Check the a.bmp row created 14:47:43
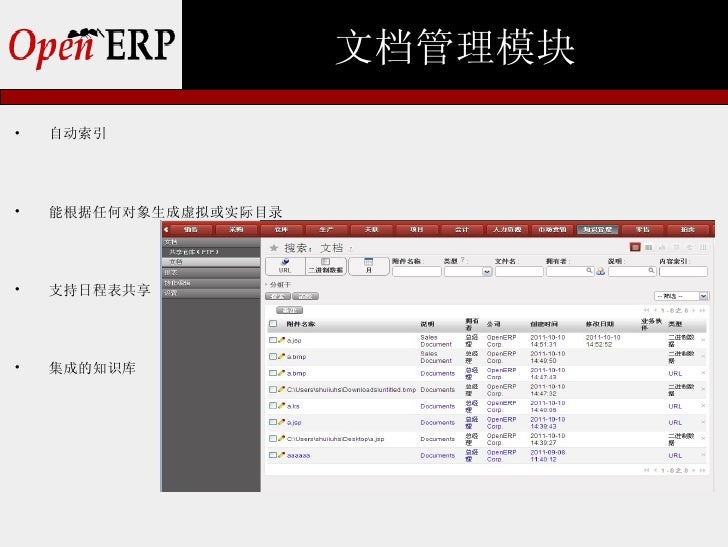728x547 pixels. coord(273,373)
